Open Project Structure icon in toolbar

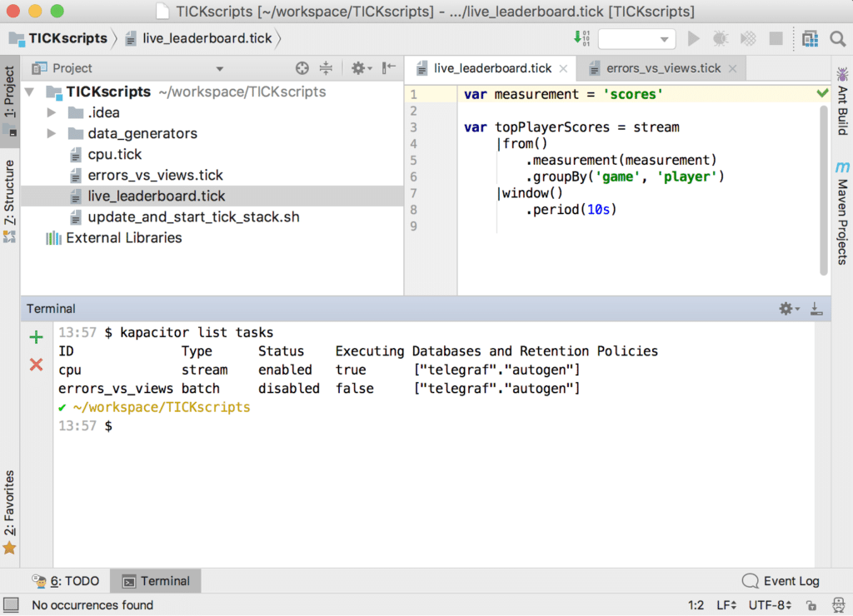[x=810, y=39]
